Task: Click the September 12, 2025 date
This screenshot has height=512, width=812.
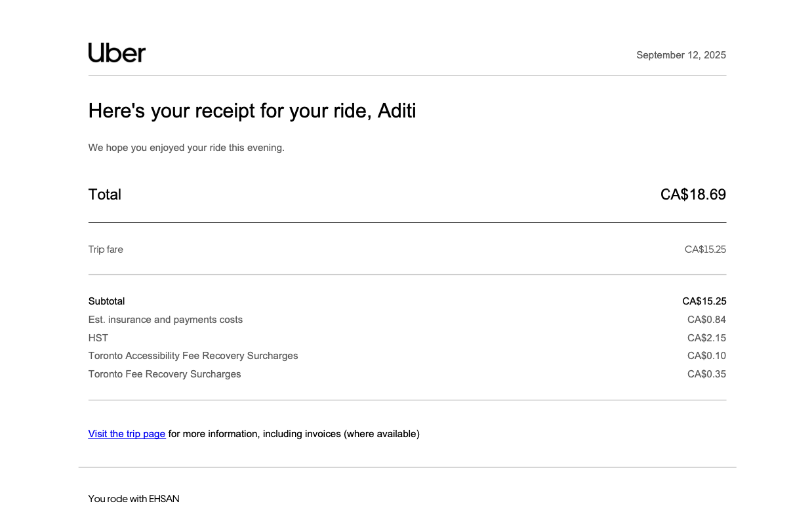Action: pyautogui.click(x=681, y=55)
